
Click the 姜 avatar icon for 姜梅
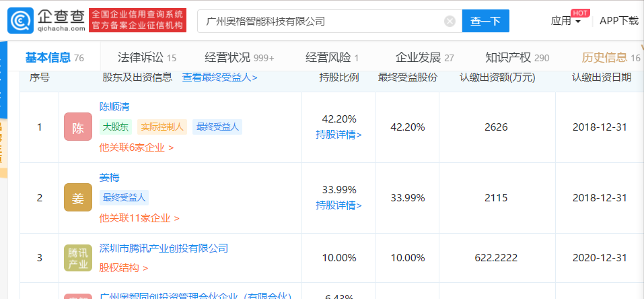[x=78, y=197]
